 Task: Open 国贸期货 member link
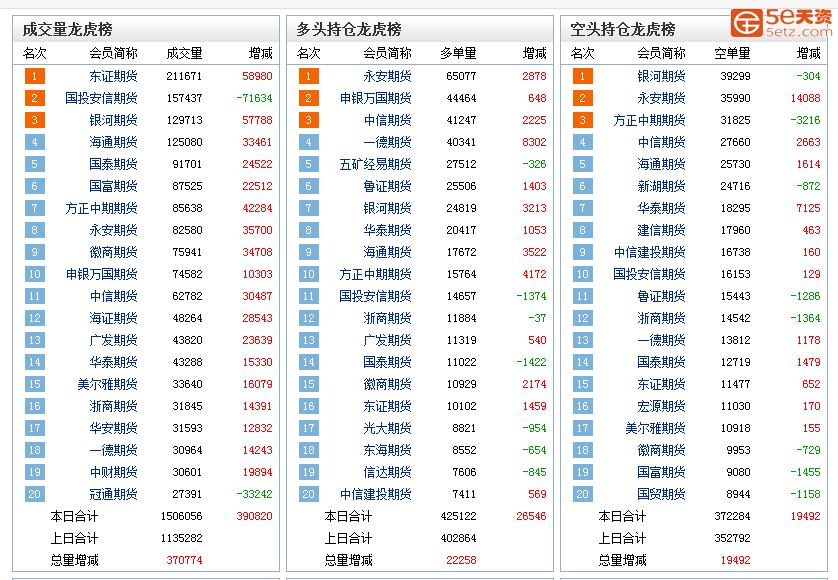(x=661, y=494)
